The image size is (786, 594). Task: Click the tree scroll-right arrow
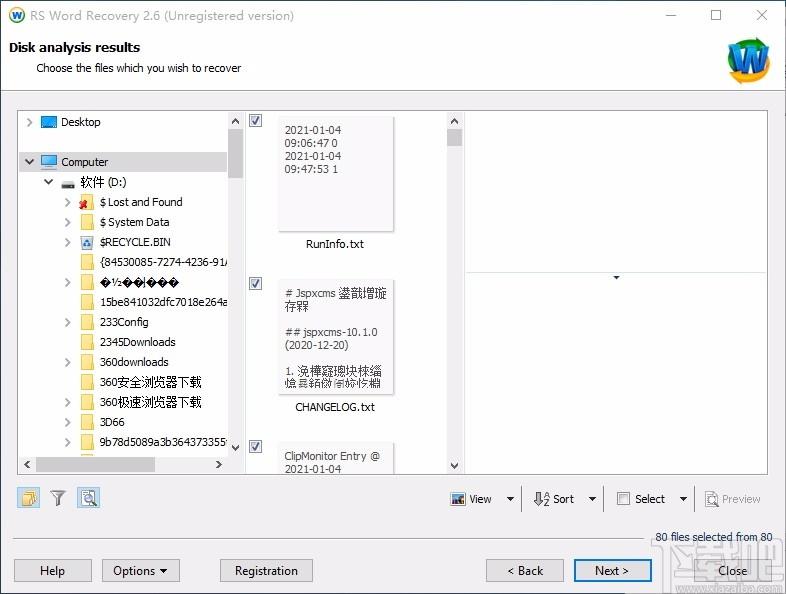219,465
